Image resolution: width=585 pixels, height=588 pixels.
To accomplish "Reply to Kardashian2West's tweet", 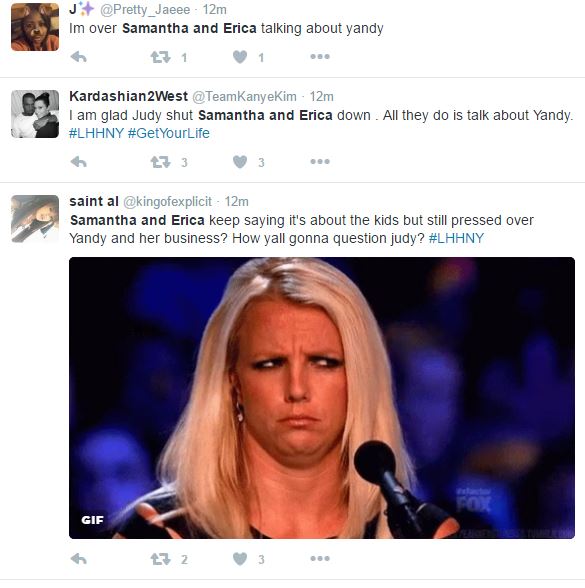I will click(x=78, y=162).
